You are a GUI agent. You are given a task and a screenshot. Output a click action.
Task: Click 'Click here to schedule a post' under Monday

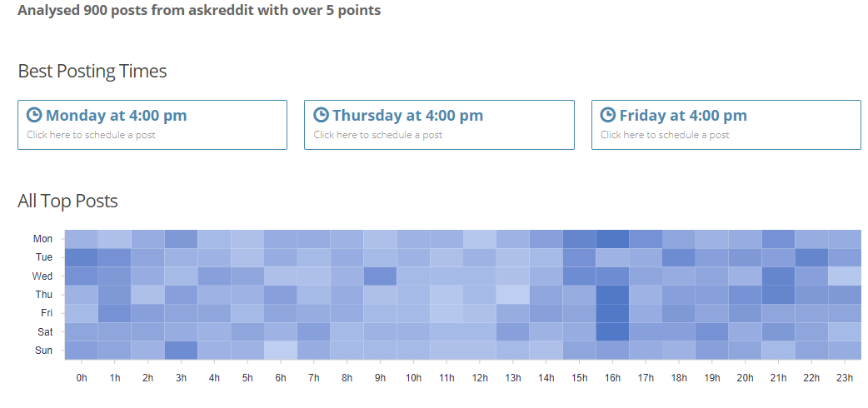[92, 135]
